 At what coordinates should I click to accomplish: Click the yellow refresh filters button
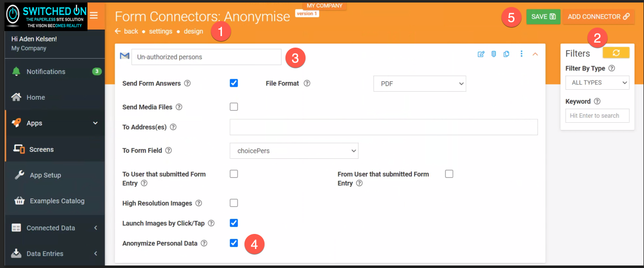coord(616,53)
